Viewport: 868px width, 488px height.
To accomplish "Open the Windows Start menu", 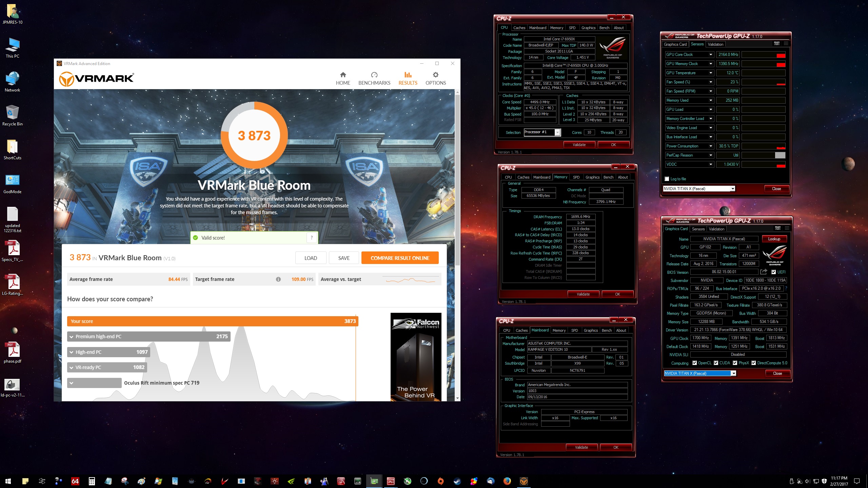I will point(8,481).
